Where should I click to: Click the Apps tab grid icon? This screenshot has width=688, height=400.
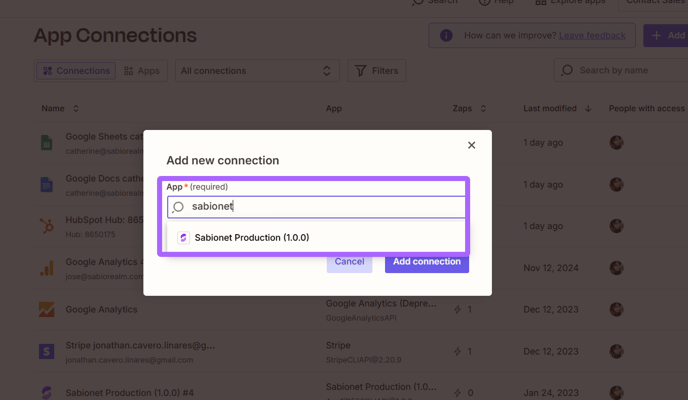pyautogui.click(x=128, y=71)
